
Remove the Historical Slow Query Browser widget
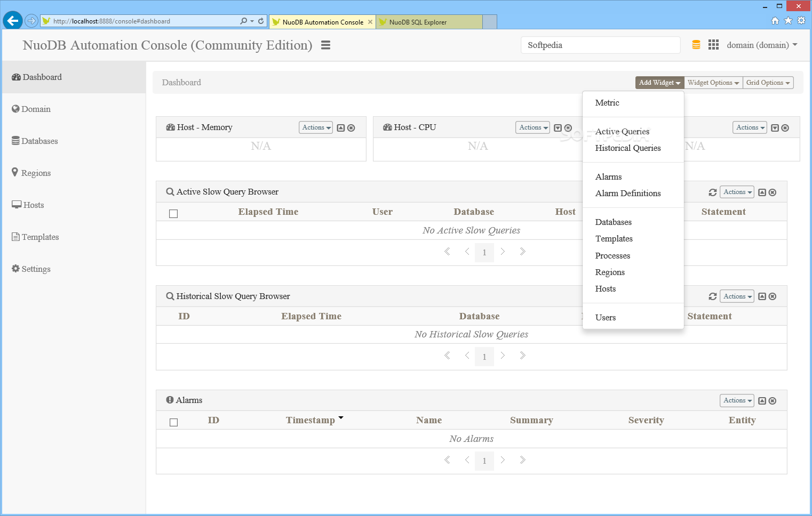click(x=773, y=296)
